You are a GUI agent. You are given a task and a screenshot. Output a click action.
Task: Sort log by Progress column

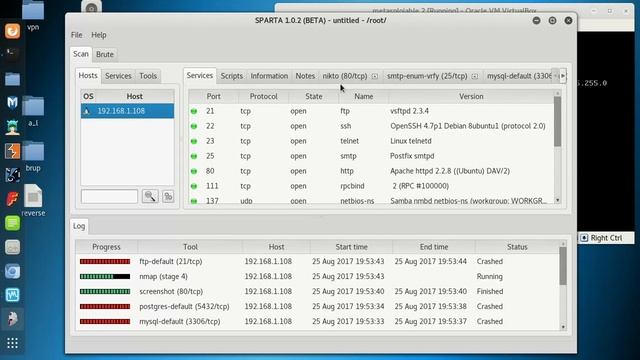[x=106, y=247]
